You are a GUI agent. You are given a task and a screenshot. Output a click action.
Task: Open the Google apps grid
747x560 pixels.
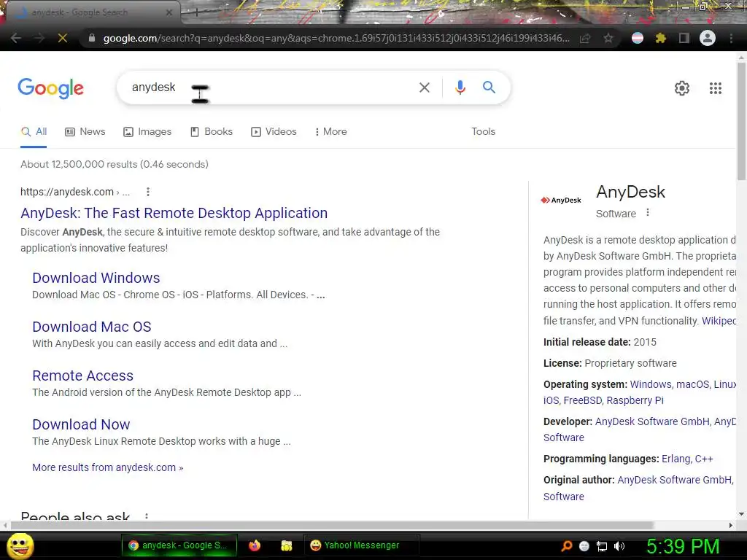pyautogui.click(x=716, y=88)
